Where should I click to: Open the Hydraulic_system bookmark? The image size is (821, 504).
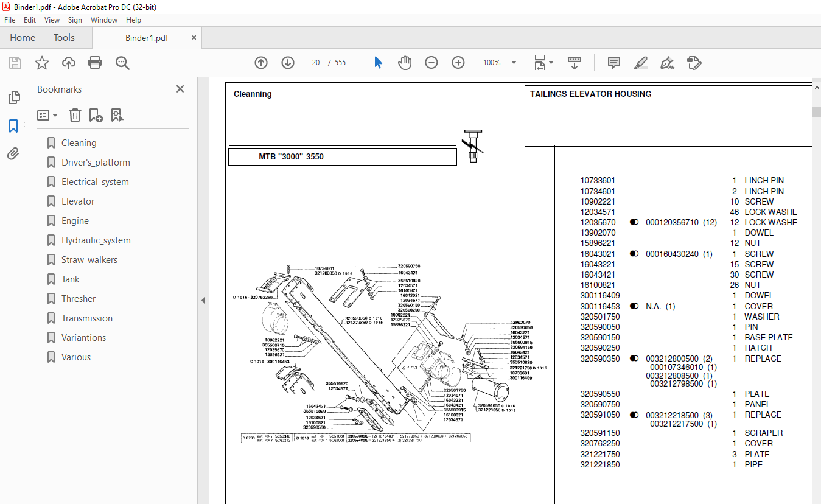(96, 240)
